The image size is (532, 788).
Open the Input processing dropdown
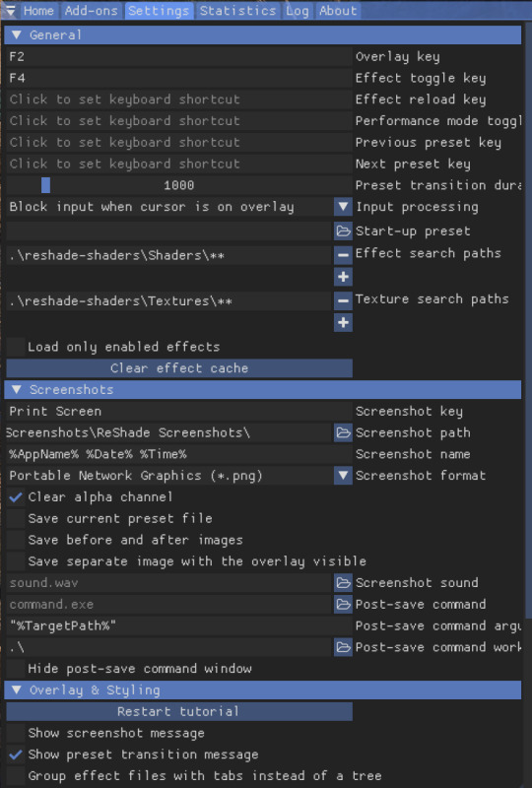pyautogui.click(x=343, y=207)
